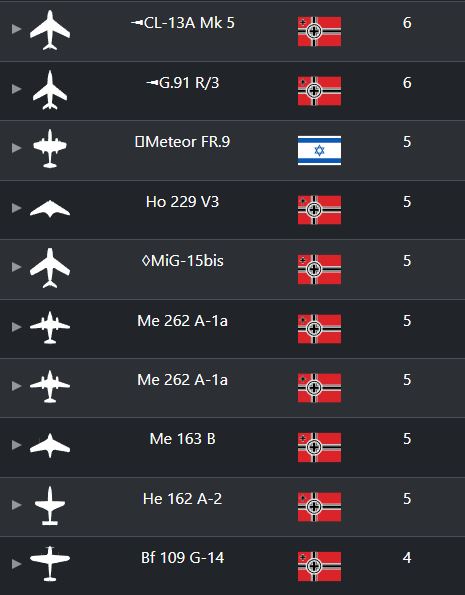Expand the Meteor FR.9 row triangle
Screen dimensions: 465x595
click(16, 148)
